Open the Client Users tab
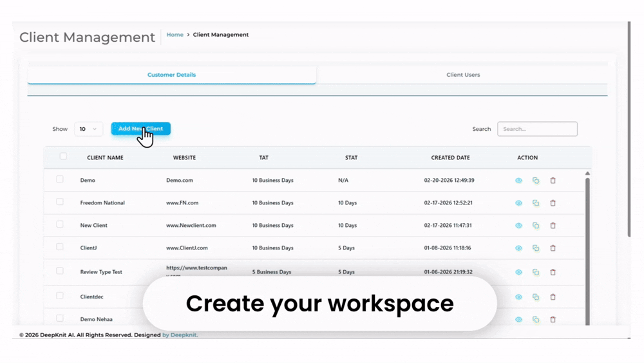Image resolution: width=644 pixels, height=363 pixels. [463, 75]
